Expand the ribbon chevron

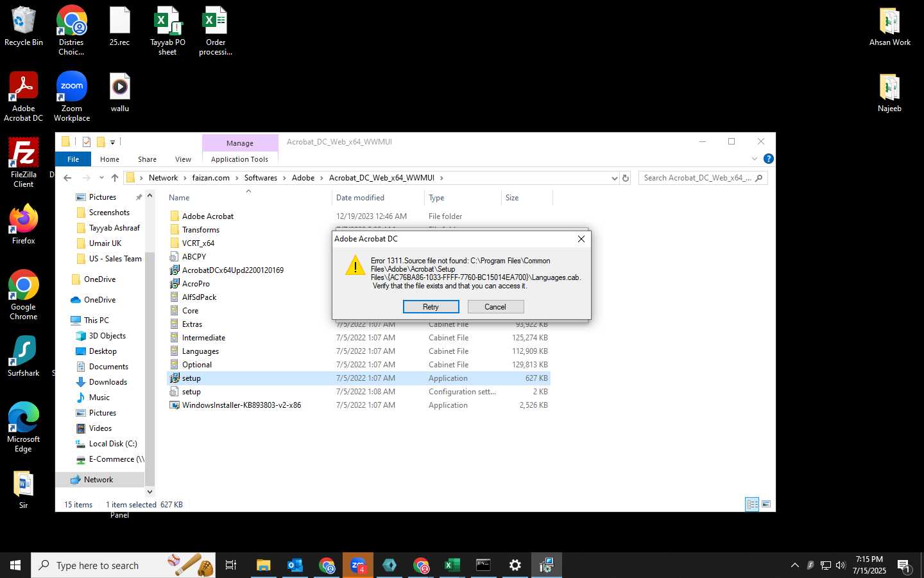pyautogui.click(x=755, y=159)
